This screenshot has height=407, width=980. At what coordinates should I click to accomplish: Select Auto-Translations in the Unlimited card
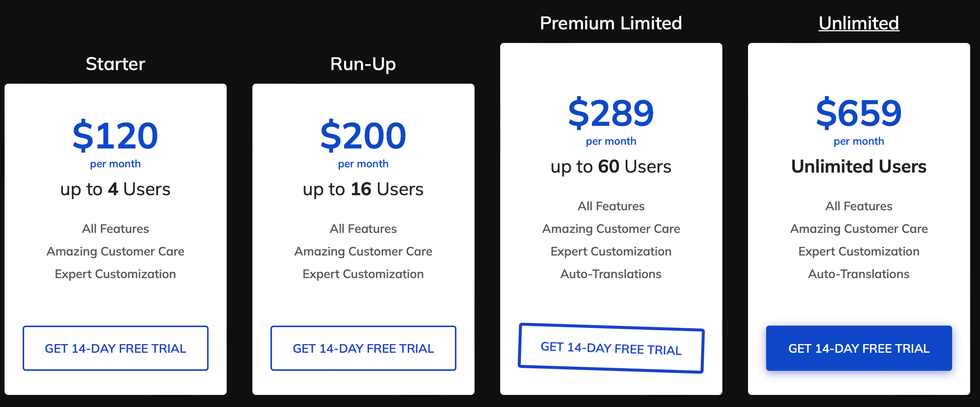[859, 274]
